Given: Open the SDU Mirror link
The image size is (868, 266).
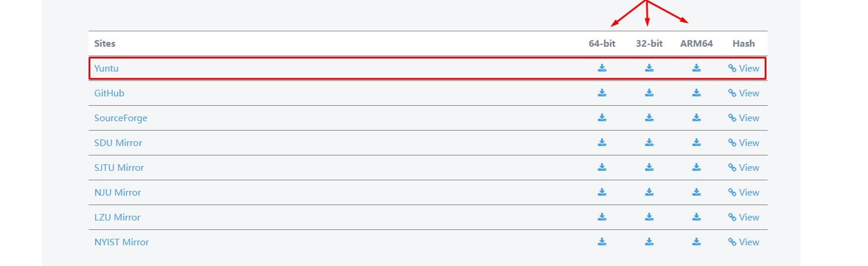Looking at the screenshot, I should click(118, 142).
